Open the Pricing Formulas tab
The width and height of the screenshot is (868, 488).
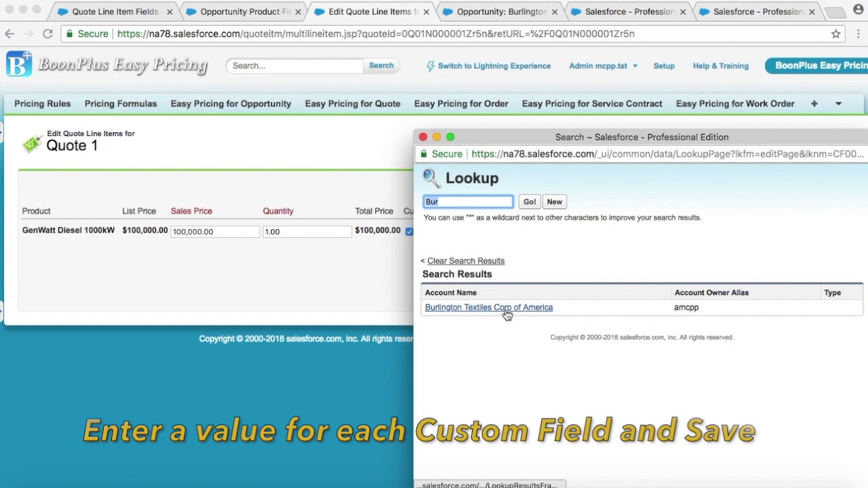pos(121,104)
